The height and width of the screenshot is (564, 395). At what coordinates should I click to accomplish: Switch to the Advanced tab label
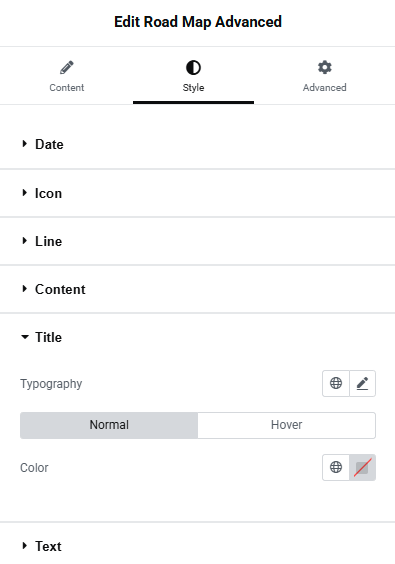(324, 87)
